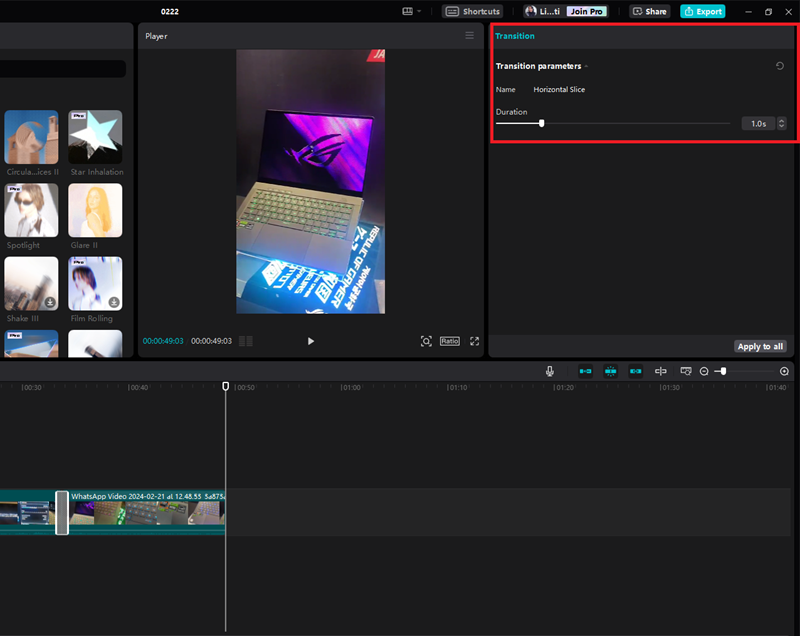The height and width of the screenshot is (636, 800).
Task: Click Apply to all button
Action: 760,346
